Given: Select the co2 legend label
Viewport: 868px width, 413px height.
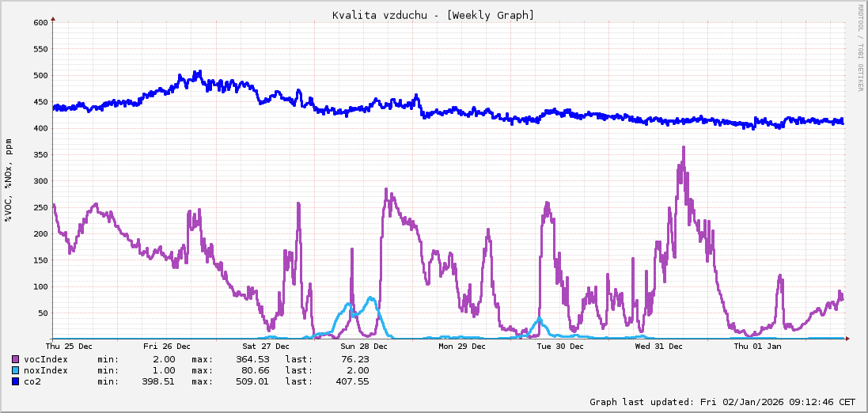Looking at the screenshot, I should (32, 381).
